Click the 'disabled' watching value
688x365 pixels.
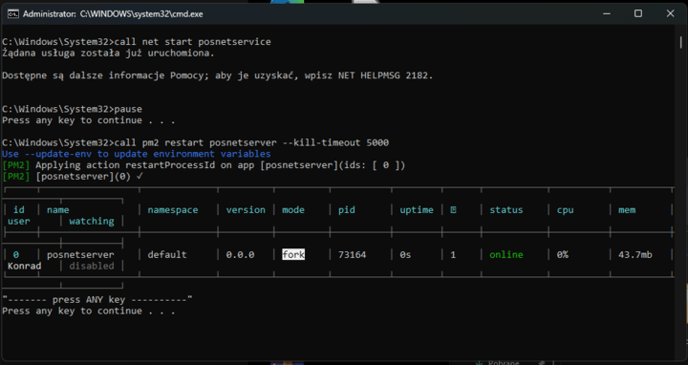[92, 266]
